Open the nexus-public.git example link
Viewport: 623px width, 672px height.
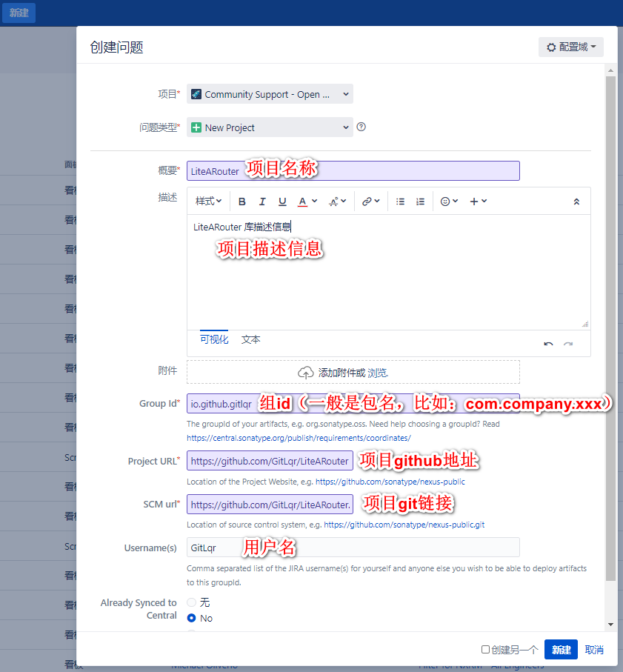coord(404,525)
